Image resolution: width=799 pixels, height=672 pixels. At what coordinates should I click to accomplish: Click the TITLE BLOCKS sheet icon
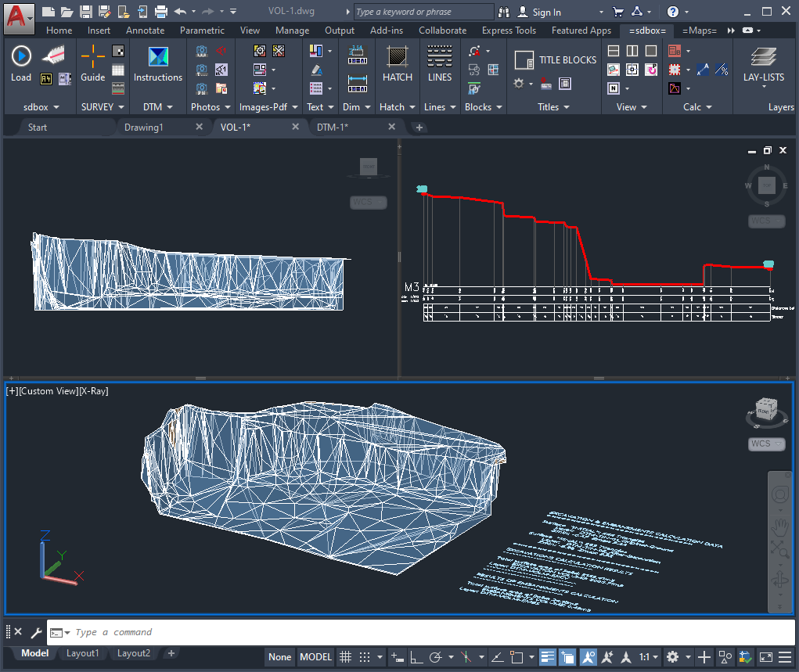(x=524, y=60)
